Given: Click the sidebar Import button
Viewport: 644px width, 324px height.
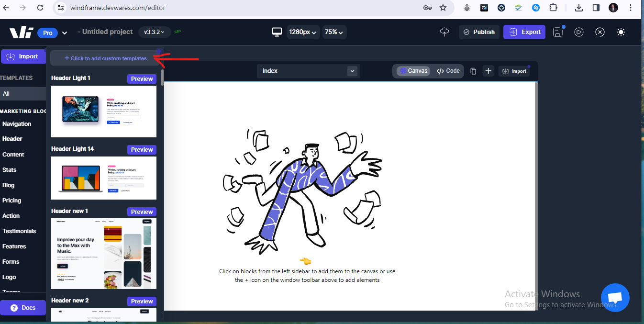Looking at the screenshot, I should pyautogui.click(x=22, y=56).
